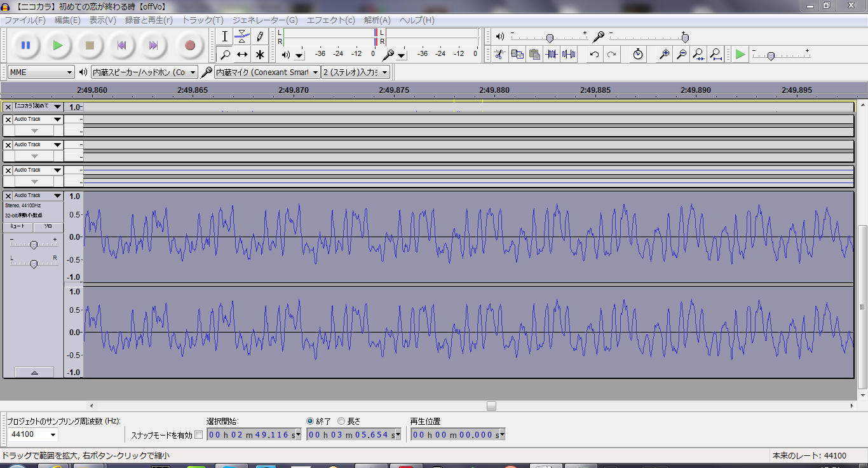The width and height of the screenshot is (868, 468).
Task: Click the output volume slider handle
Action: 550,38
